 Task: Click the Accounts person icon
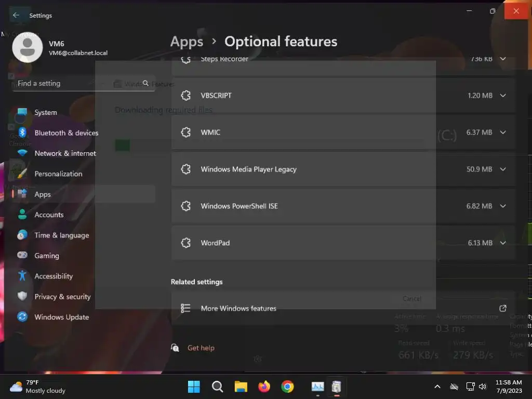point(22,215)
